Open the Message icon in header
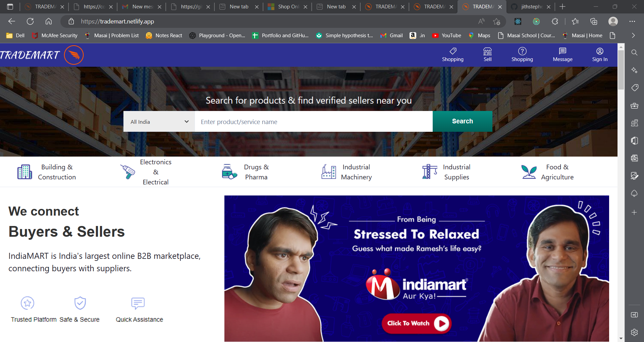The height and width of the screenshot is (342, 644). pos(562,51)
